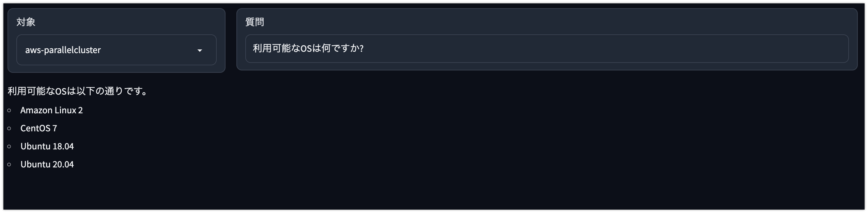Click the question text 利用可能なOSは何ですか?
This screenshot has width=868, height=213.
click(308, 48)
